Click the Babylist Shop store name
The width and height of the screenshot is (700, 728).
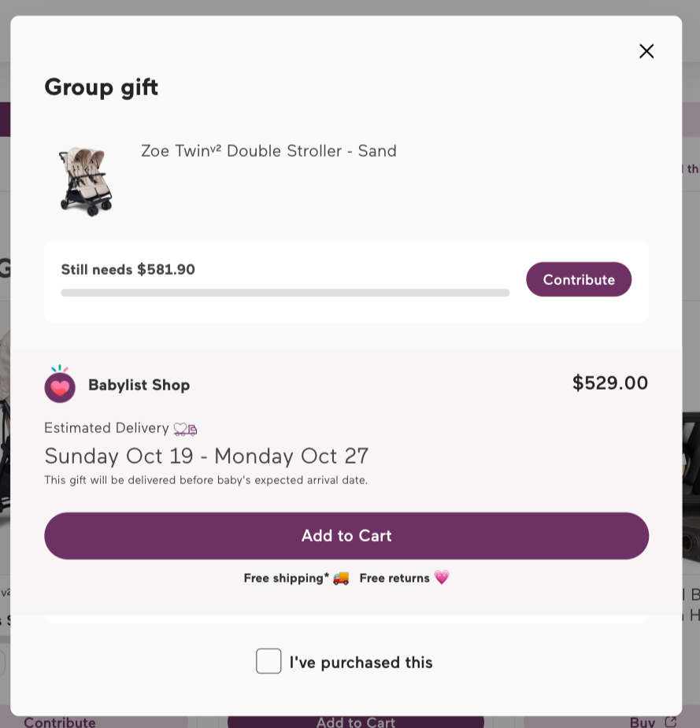(139, 385)
